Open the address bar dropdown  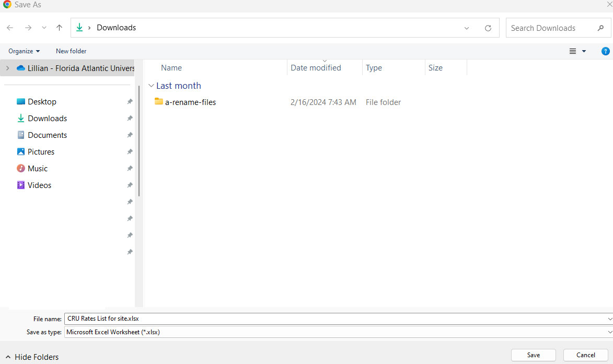pos(466,28)
